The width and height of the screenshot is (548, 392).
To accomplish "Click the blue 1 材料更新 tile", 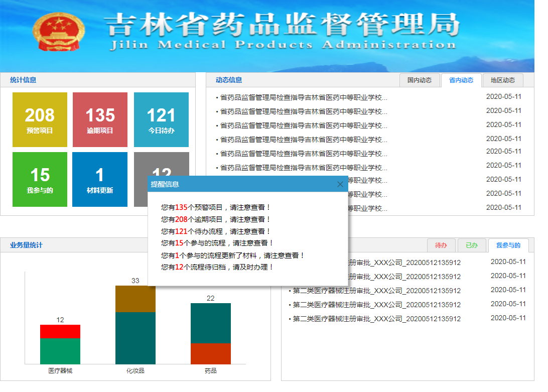I will (100, 179).
